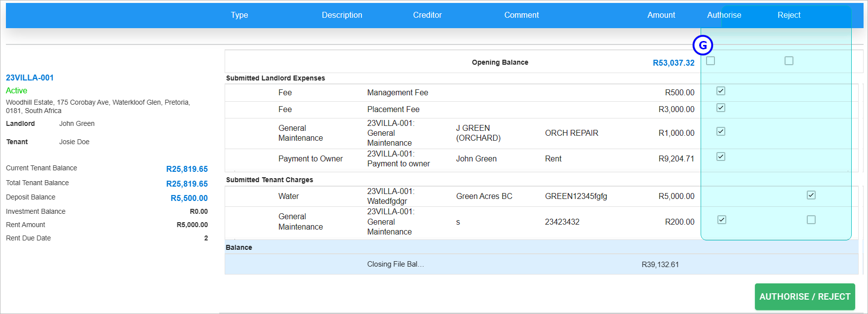Image resolution: width=868 pixels, height=314 pixels.
Task: Click the Submitted Landlord Expenses heading
Action: coord(276,78)
